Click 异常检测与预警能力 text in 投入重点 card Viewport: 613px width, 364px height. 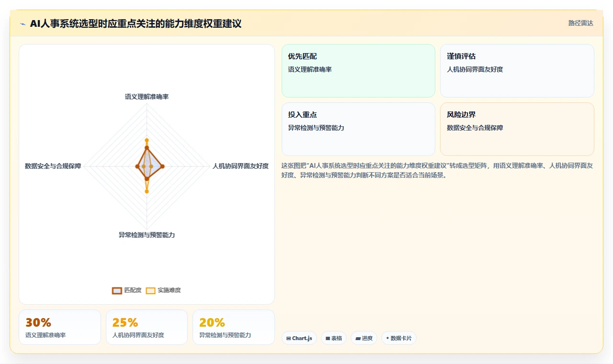[x=316, y=128]
